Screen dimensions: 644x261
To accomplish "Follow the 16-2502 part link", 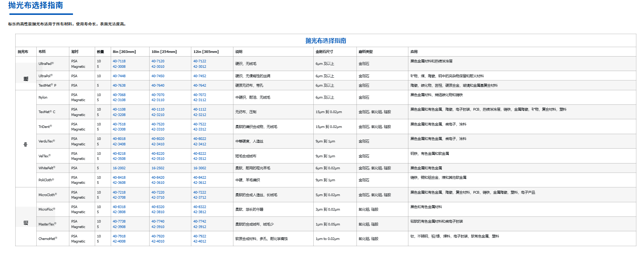I will click(158, 168).
